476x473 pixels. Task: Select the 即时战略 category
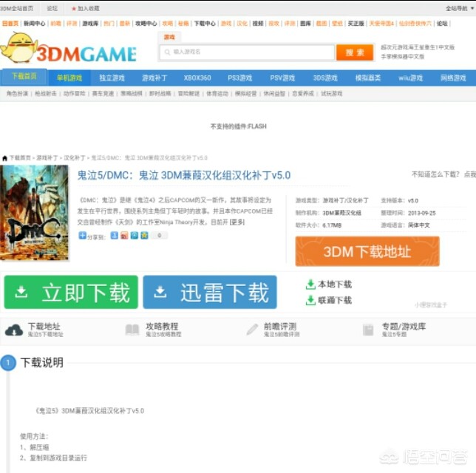tap(160, 94)
